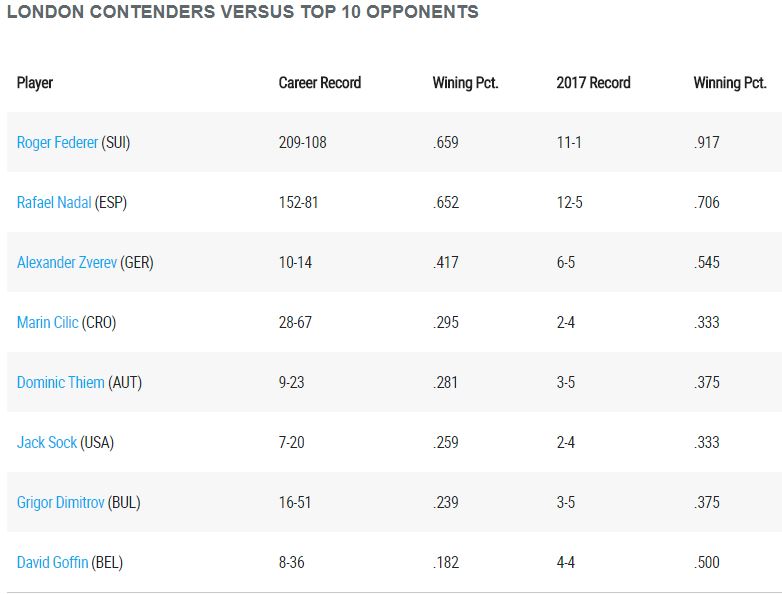Open the Grigor Dimitrov link

pos(60,503)
